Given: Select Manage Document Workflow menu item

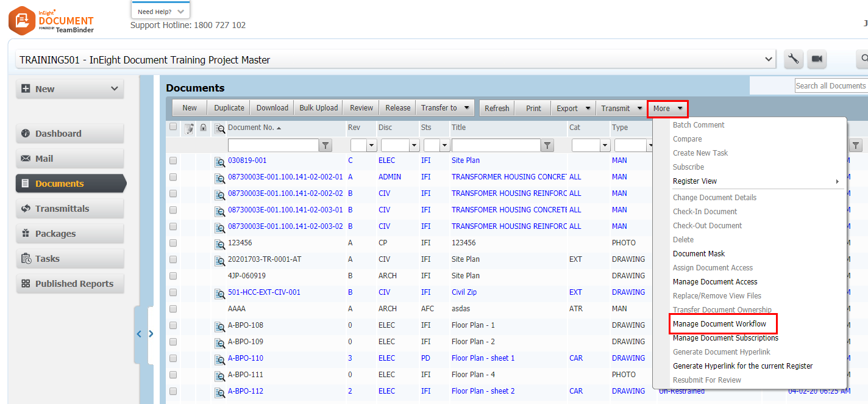Looking at the screenshot, I should [719, 323].
